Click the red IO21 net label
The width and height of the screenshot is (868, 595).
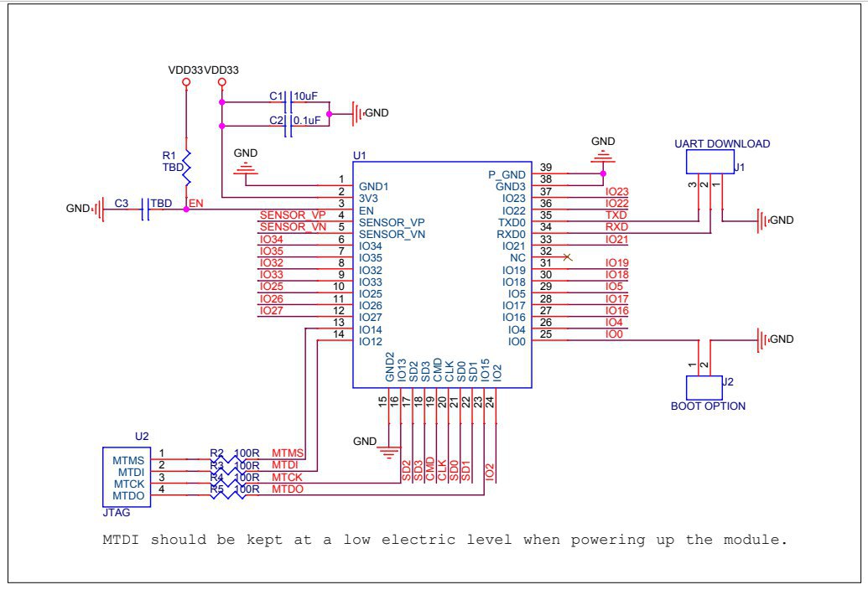point(616,240)
